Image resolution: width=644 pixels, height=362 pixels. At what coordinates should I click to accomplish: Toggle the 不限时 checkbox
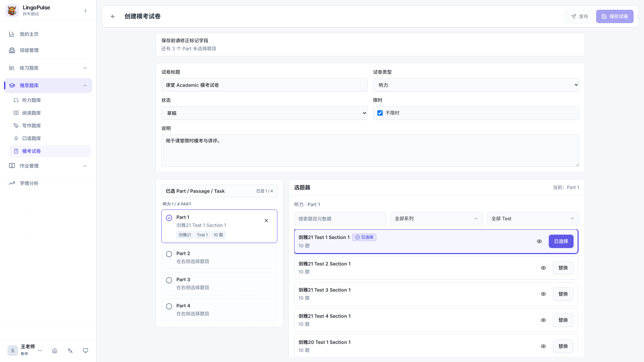tap(380, 113)
